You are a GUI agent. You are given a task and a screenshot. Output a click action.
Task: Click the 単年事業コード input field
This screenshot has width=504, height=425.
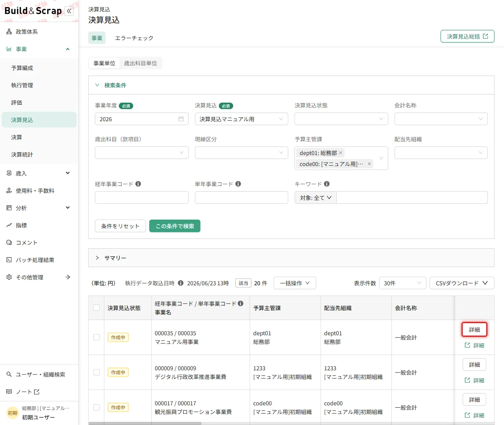click(241, 198)
